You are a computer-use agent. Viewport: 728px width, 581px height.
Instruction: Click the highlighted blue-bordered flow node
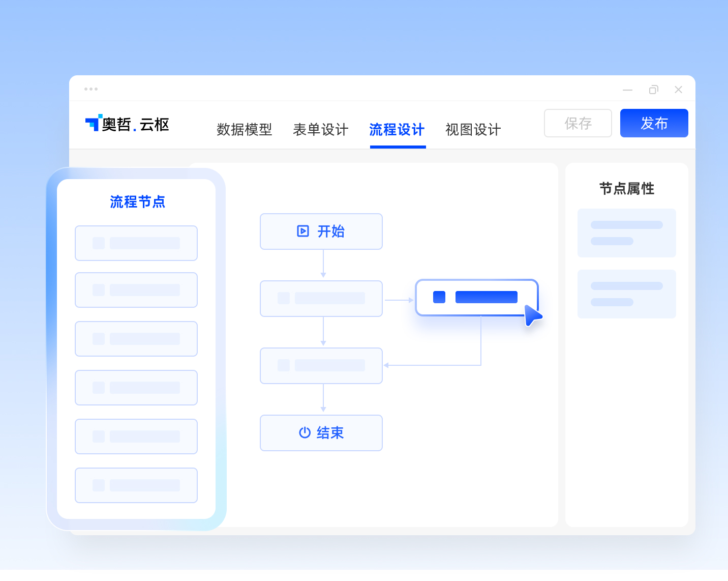[x=477, y=298]
